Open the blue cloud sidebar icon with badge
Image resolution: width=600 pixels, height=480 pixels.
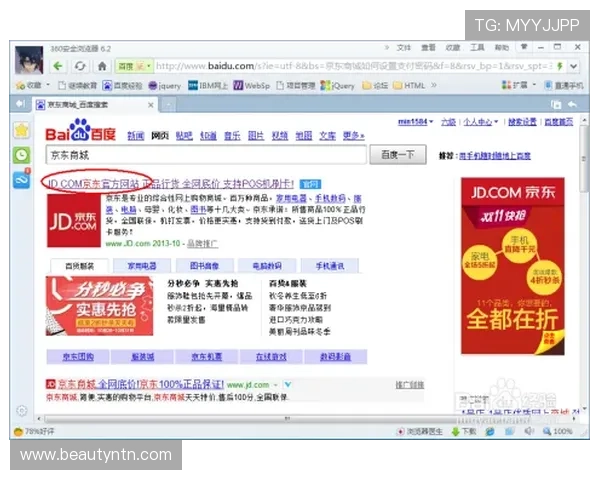click(x=22, y=179)
